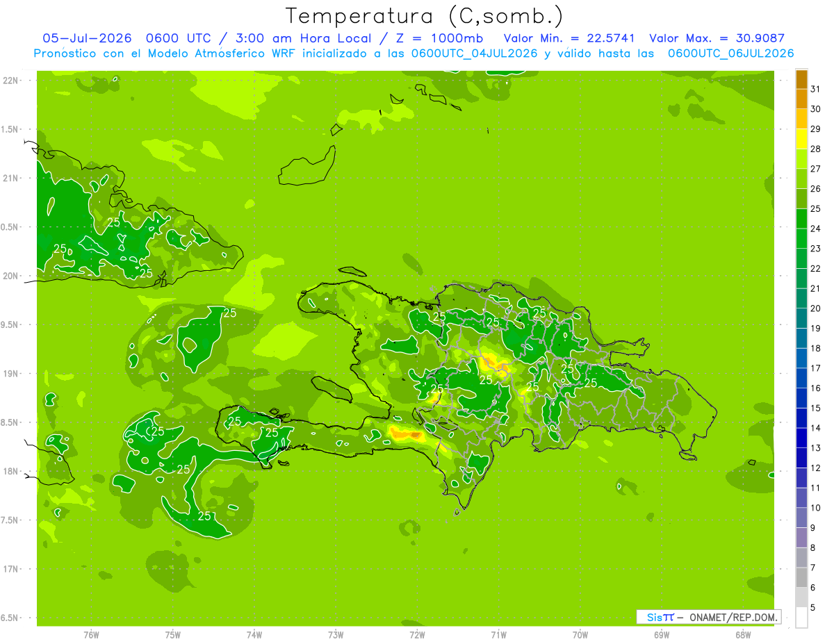Click the '68W' longitude axis label

tap(743, 635)
